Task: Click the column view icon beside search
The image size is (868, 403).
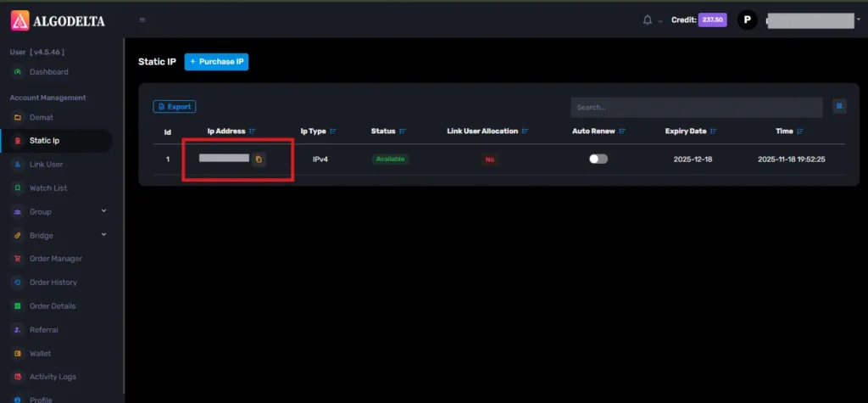Action: coord(839,106)
